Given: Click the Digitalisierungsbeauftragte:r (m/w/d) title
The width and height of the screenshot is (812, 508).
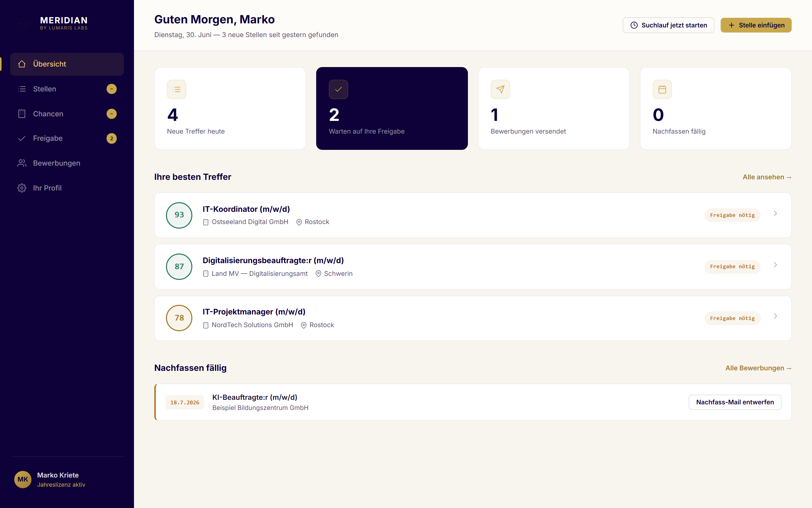Looking at the screenshot, I should point(273,260).
